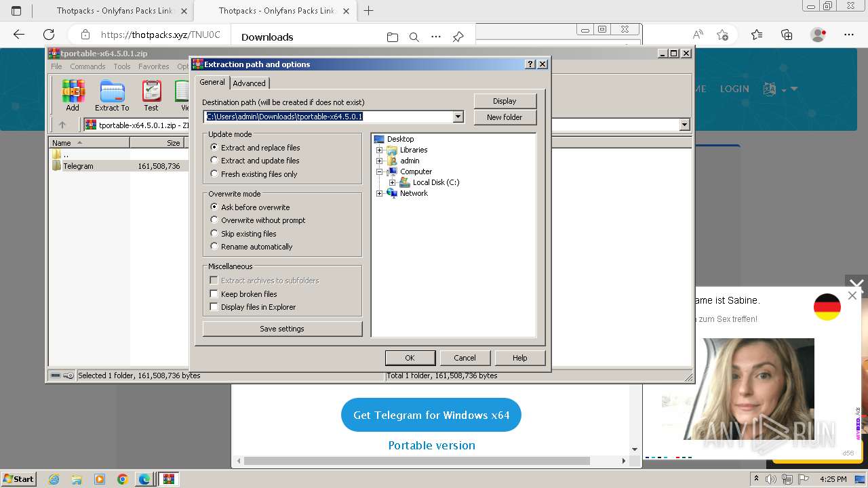Open the Edge Favorites list icon
The image size is (868, 488).
pos(757,35)
